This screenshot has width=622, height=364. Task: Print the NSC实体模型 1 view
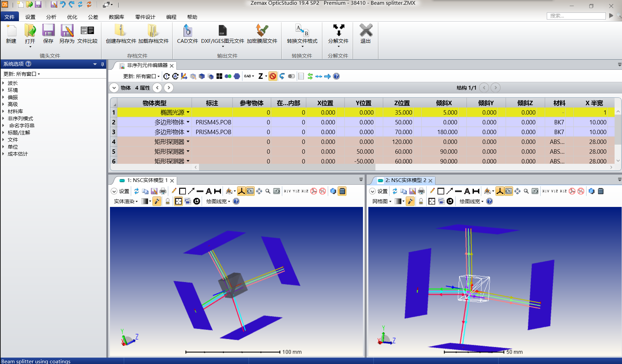tap(163, 191)
